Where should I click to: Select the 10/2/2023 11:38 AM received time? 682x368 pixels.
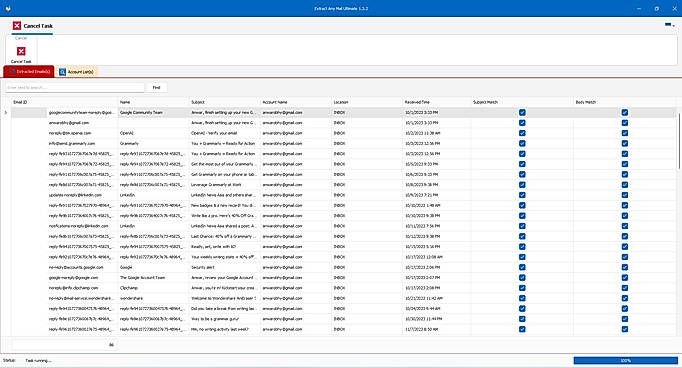[437, 133]
